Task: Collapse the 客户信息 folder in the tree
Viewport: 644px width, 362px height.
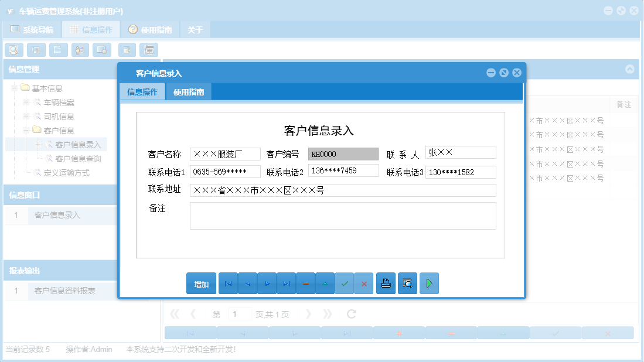Action: 25,130
